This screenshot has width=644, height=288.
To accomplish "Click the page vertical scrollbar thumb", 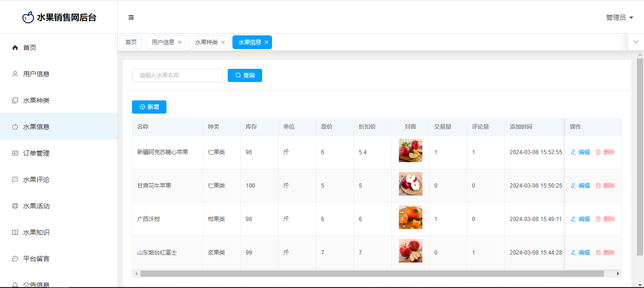I will coord(640,156).
